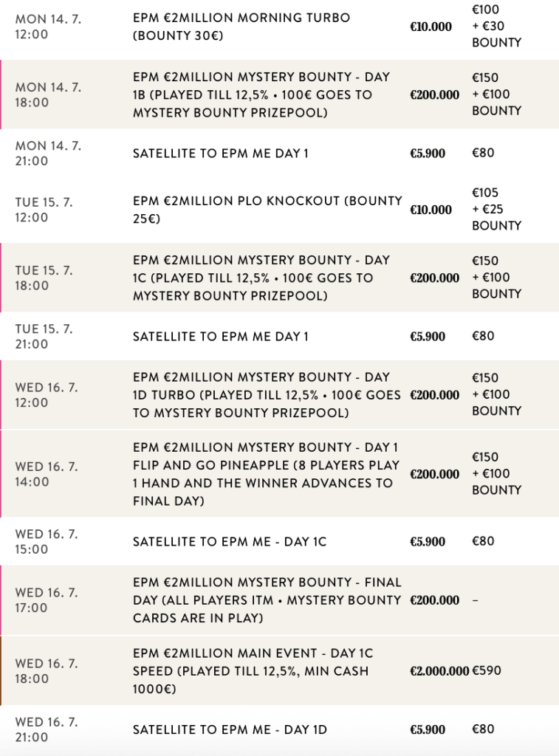Image resolution: width=559 pixels, height=756 pixels.
Task: Open the PLO Knockout event
Action: 267,210
